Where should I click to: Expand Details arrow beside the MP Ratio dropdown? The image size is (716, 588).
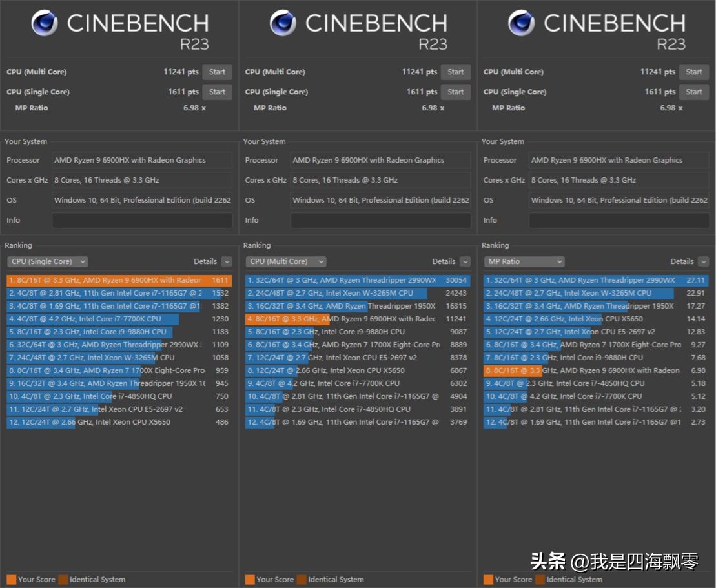pyautogui.click(x=703, y=261)
